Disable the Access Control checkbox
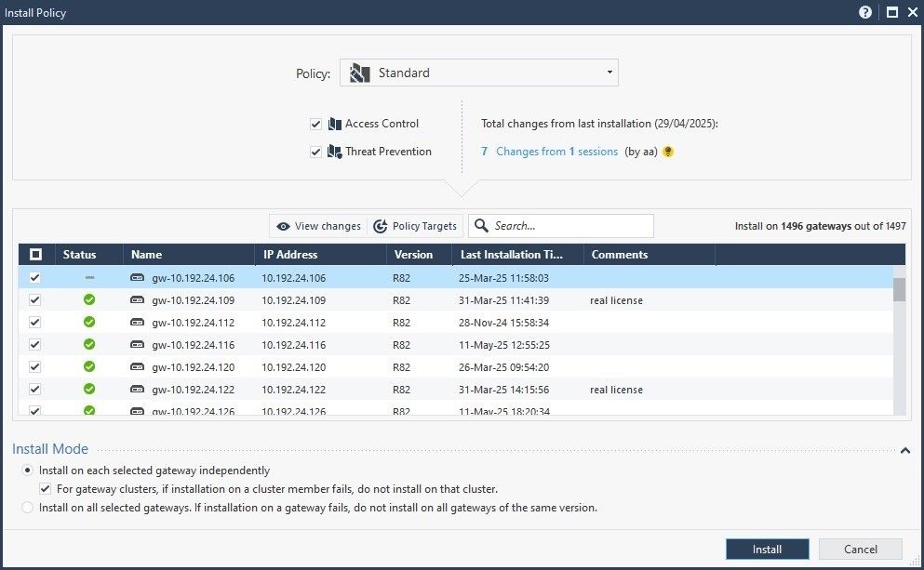The image size is (924, 570). [315, 124]
